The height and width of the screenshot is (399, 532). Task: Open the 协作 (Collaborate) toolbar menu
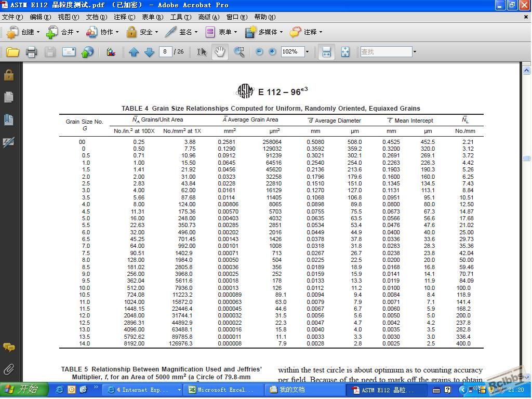tap(102, 32)
